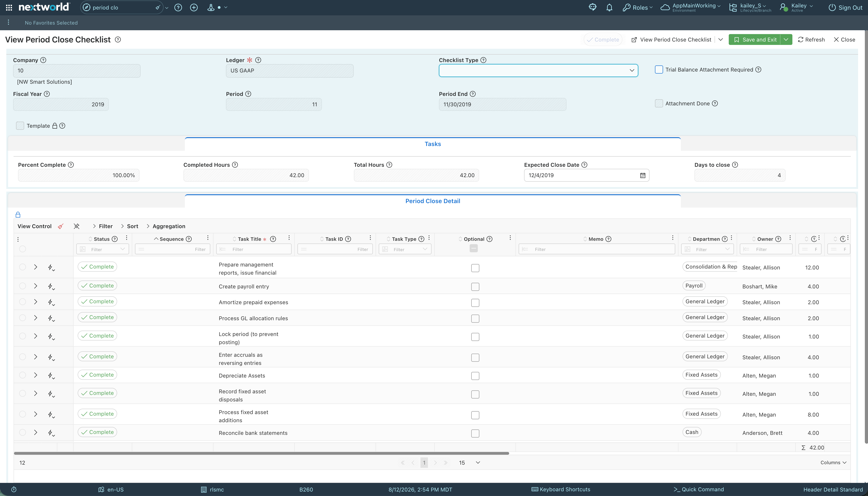Click help icon beside View Period Close Checklist title
Screen dimensions: 868x496
pyautogui.click(x=118, y=39)
